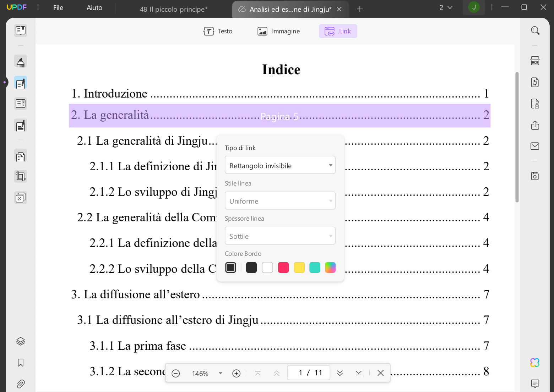The height and width of the screenshot is (392, 554).
Task: Go to the last page
Action: point(359,373)
